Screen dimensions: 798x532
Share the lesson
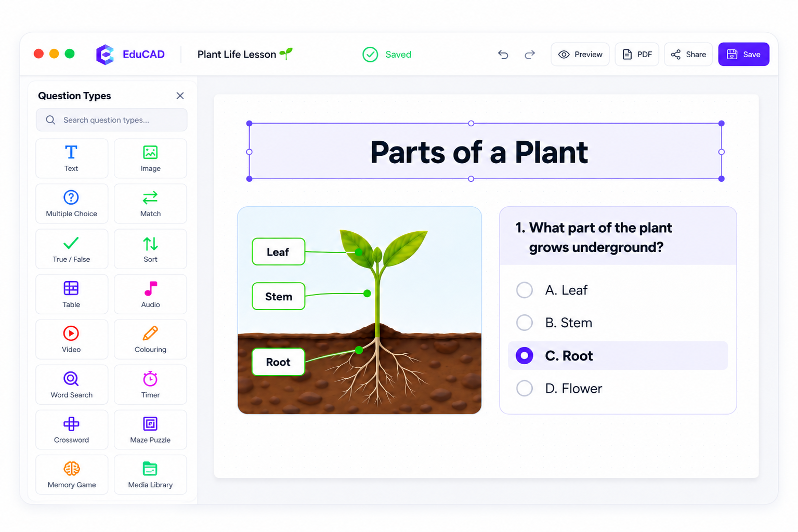point(688,55)
